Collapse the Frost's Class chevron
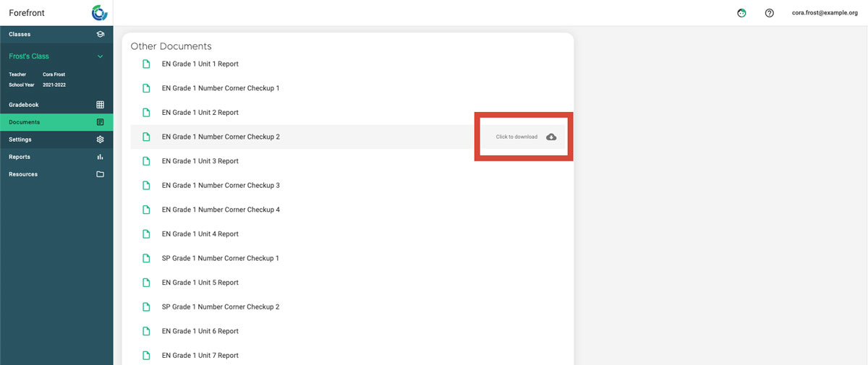 point(100,56)
